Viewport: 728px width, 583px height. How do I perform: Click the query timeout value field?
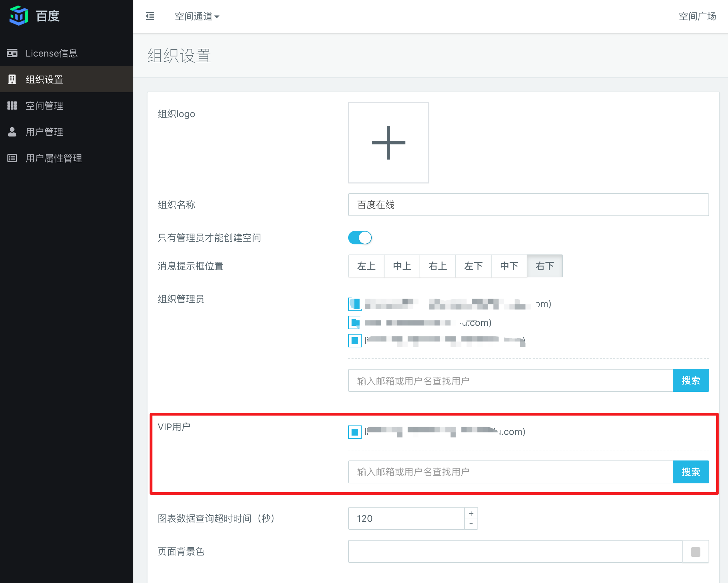406,518
